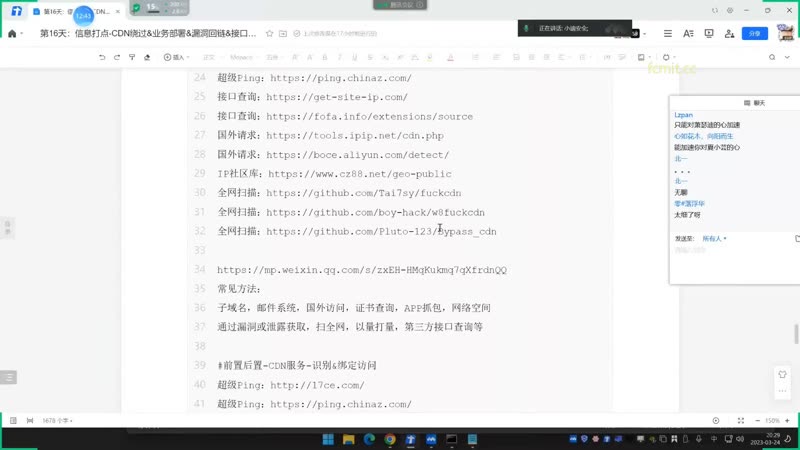Open the 插入 insert menu
This screenshot has width=800, height=450.
[177, 57]
